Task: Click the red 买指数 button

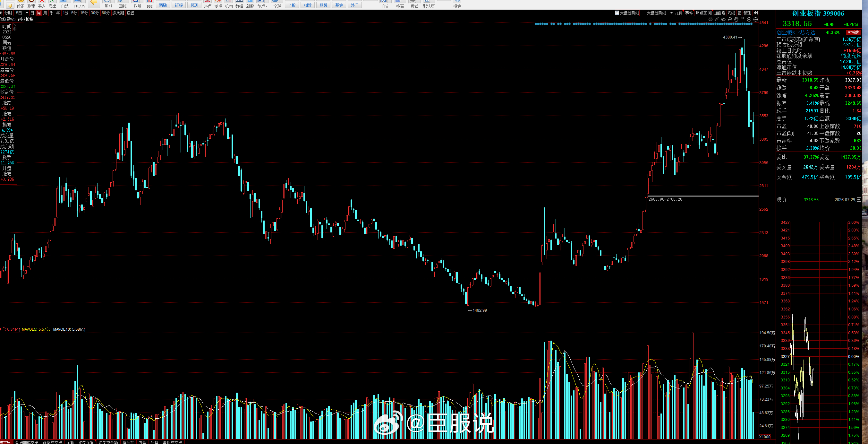Action: [x=854, y=32]
